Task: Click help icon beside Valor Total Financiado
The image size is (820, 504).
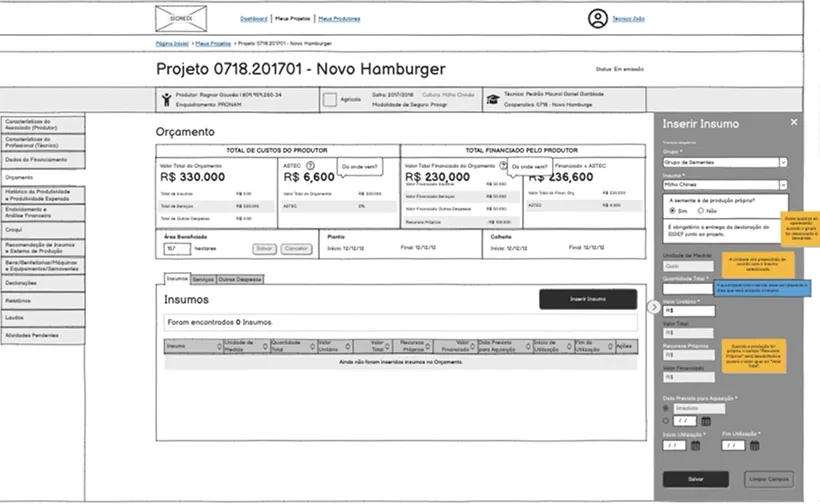Action: pos(503,166)
